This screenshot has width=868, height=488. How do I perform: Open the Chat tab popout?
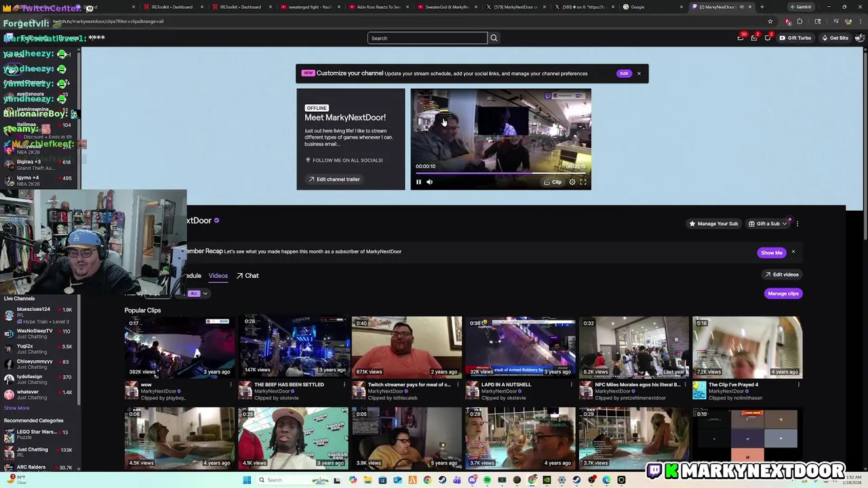pos(248,276)
